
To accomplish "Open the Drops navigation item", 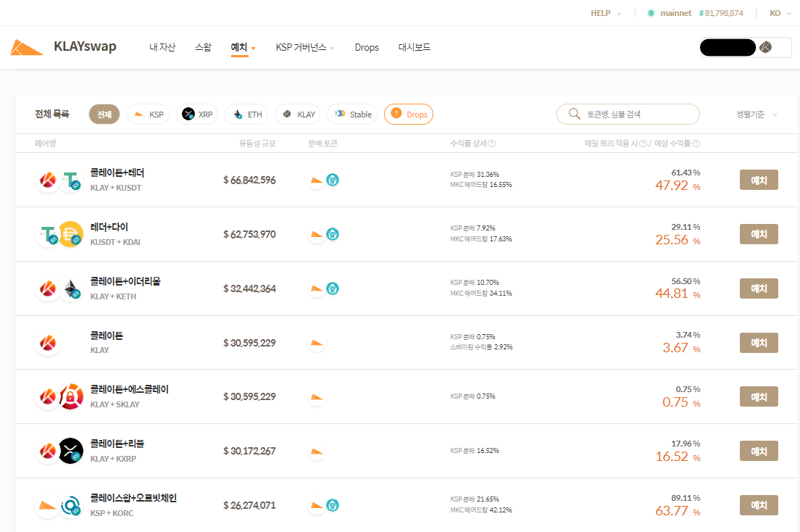I will (x=367, y=48).
